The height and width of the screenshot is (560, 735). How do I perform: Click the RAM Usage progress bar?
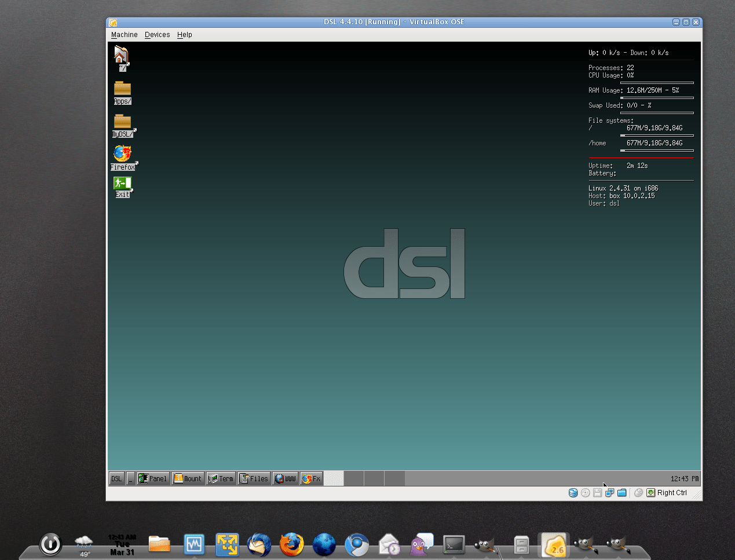tap(657, 98)
